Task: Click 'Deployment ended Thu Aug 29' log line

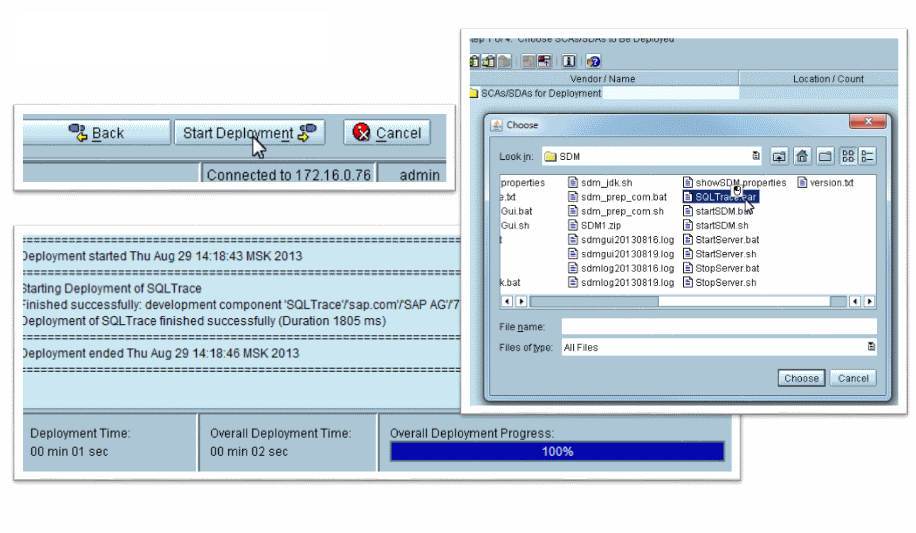Action: (161, 353)
